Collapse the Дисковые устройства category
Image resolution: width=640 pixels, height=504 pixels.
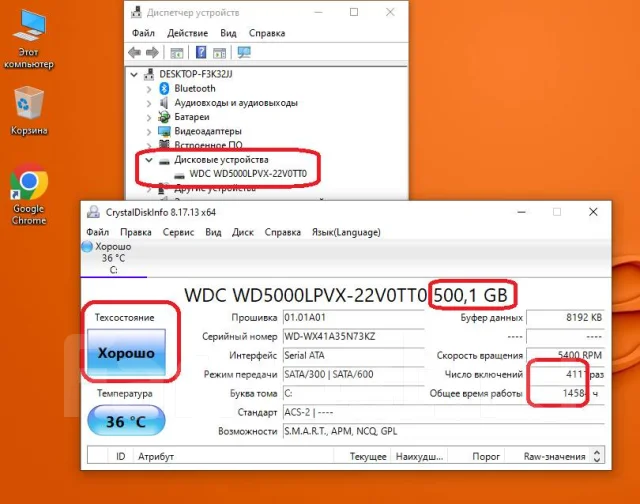(x=149, y=160)
